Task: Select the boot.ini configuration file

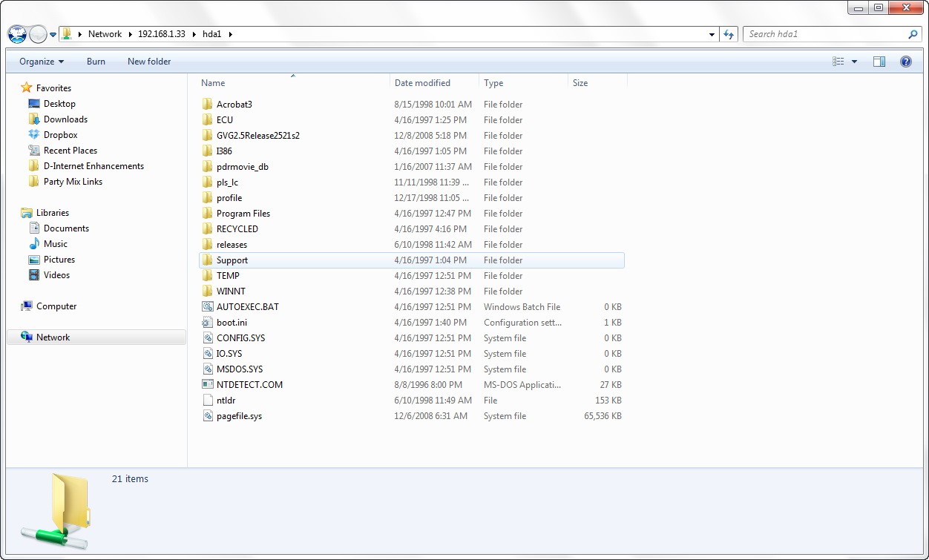Action: [232, 323]
